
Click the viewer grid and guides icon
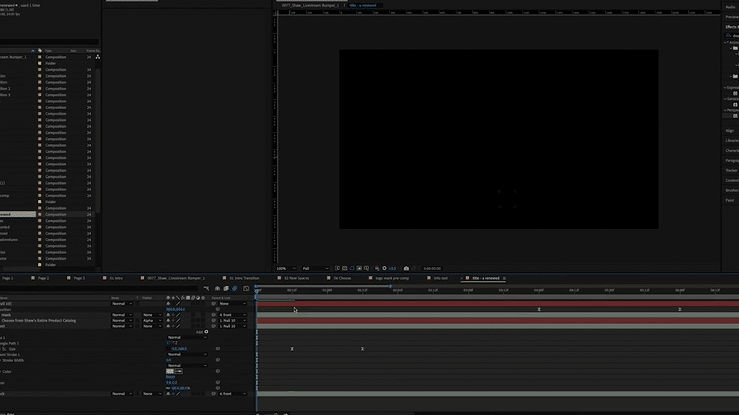coord(367,269)
